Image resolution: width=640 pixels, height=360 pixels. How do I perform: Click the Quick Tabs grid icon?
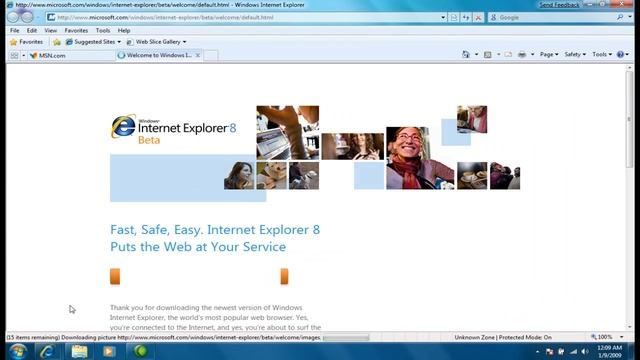point(14,56)
